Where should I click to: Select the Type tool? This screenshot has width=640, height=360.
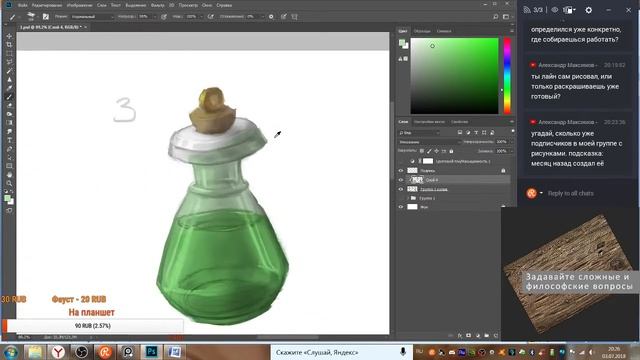pos(9,140)
